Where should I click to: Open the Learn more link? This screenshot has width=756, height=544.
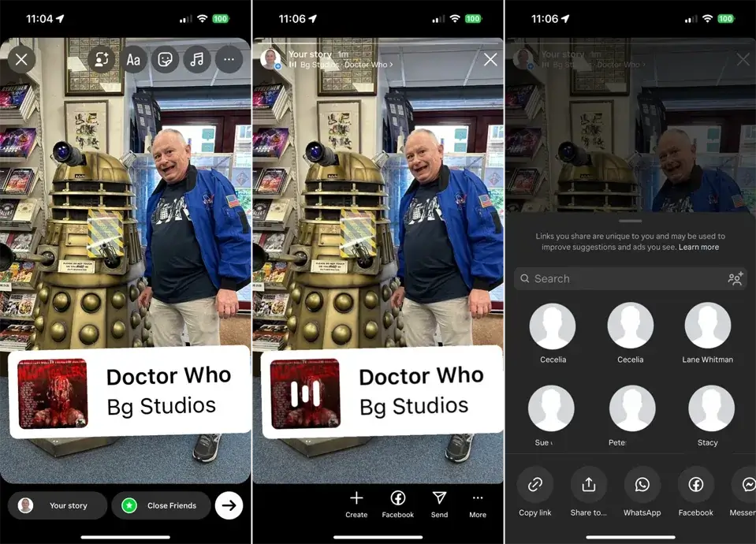click(x=698, y=247)
